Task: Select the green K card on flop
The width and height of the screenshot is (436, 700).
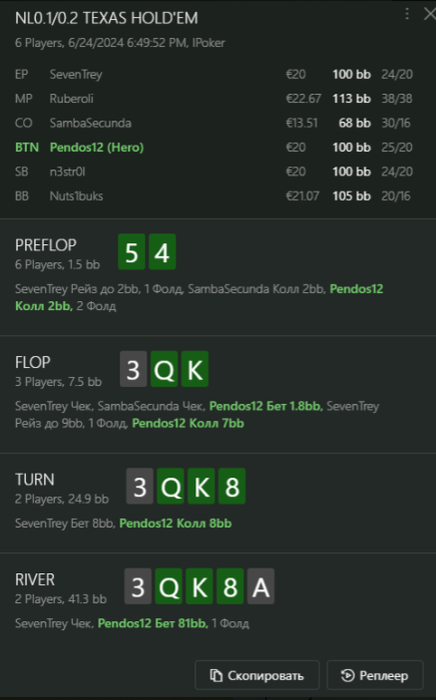Action: click(195, 369)
